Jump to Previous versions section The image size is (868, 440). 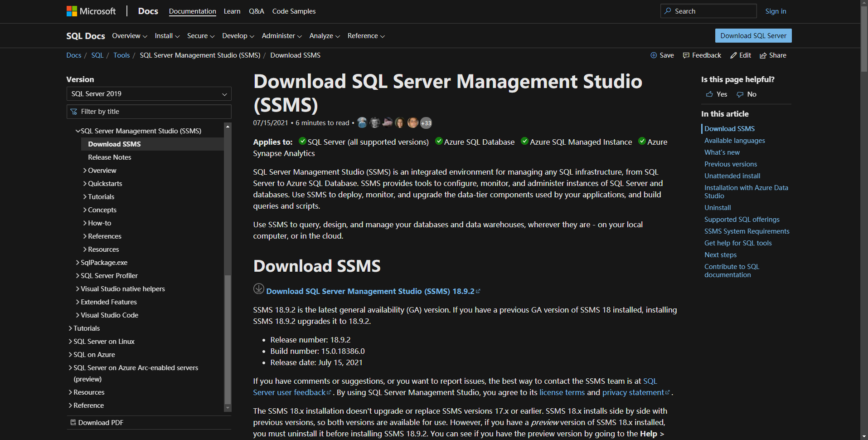pos(731,164)
